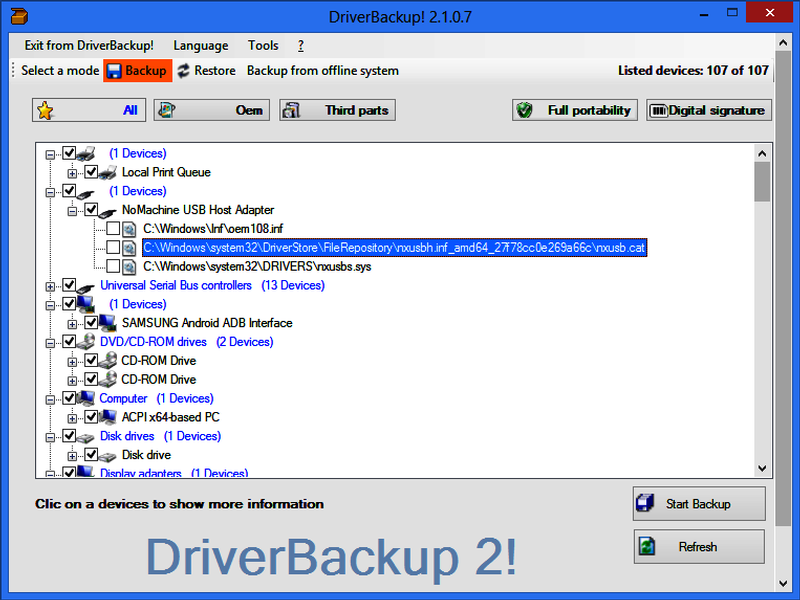
Task: Open the Tools menu
Action: click(x=263, y=45)
